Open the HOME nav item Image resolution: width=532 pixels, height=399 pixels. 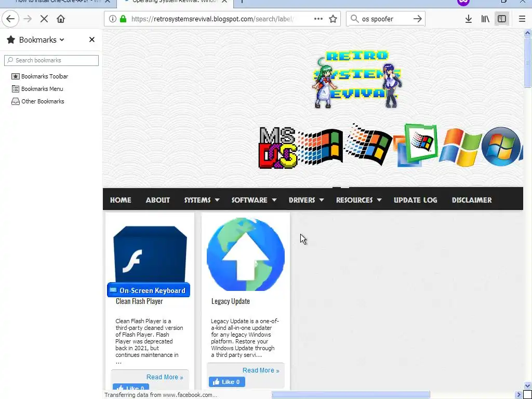(x=121, y=200)
